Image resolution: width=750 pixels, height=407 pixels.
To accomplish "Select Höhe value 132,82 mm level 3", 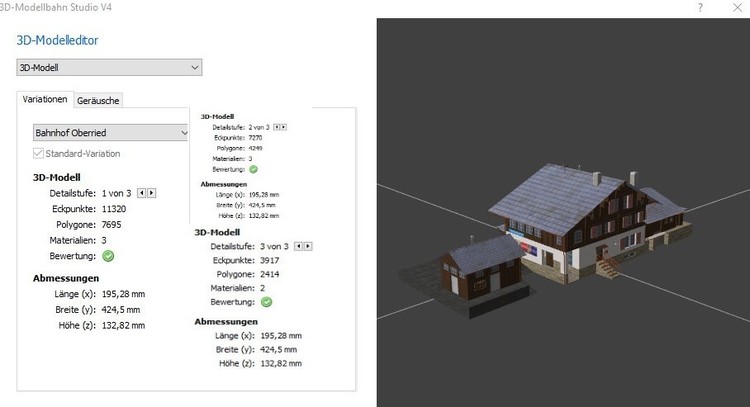I will point(281,363).
